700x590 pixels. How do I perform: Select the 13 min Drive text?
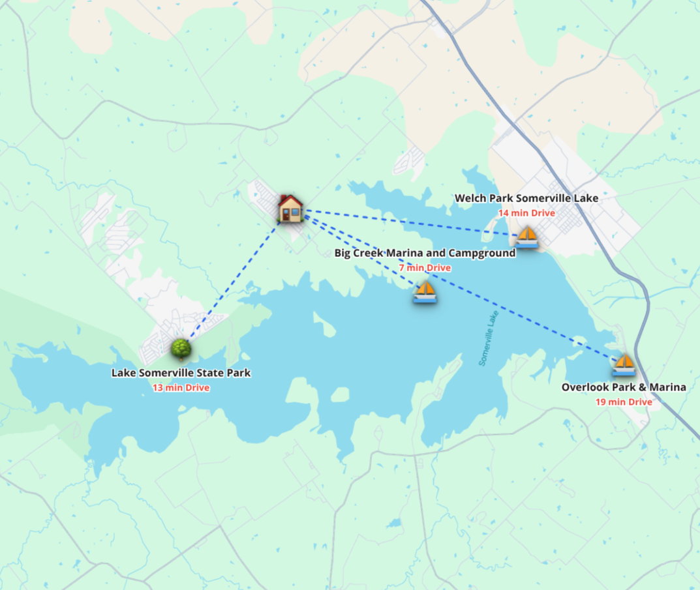(x=181, y=387)
